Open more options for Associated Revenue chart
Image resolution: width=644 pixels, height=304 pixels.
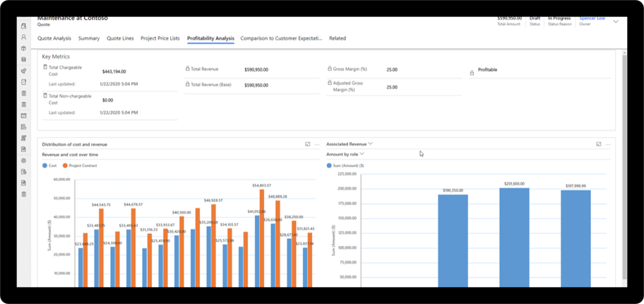pyautogui.click(x=608, y=144)
